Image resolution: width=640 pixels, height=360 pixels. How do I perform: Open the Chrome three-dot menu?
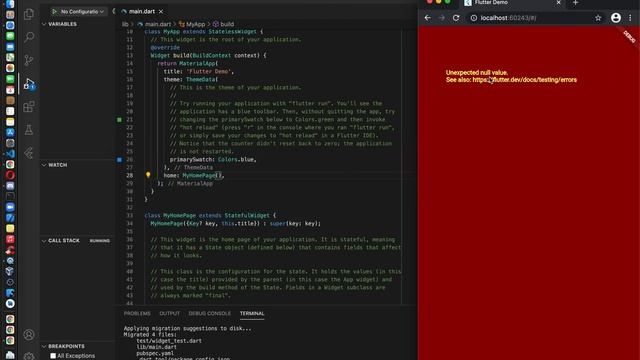630,18
